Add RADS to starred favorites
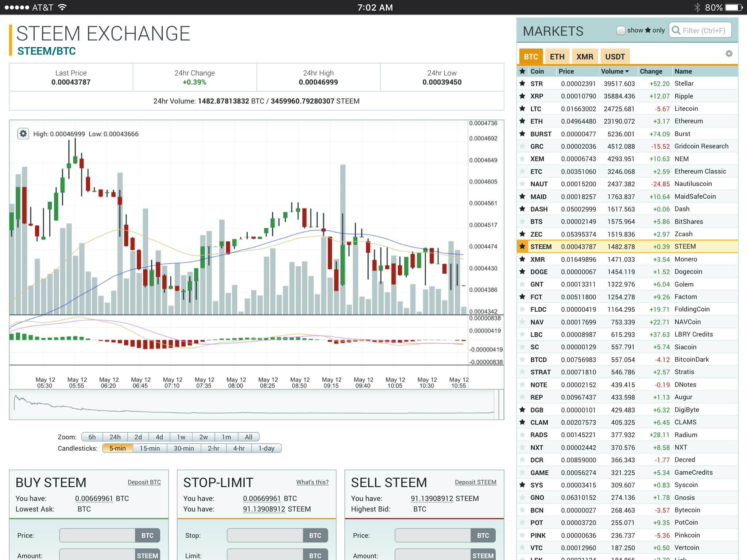This screenshot has height=560, width=747. click(x=522, y=435)
